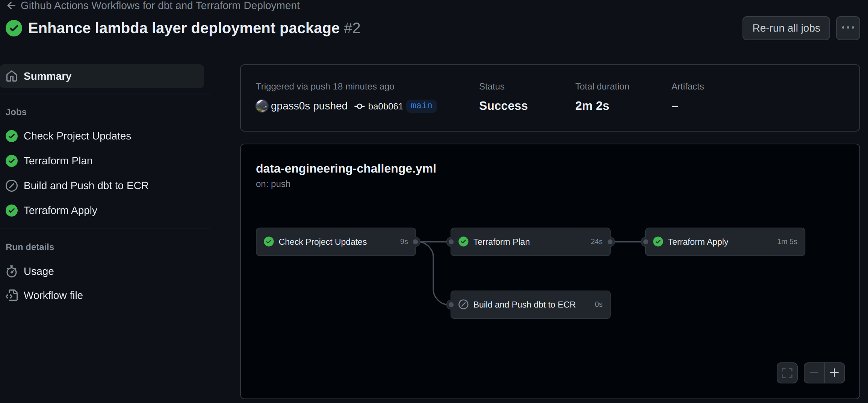Click green check in Terraform Plan graph node
This screenshot has height=403, width=868.
click(464, 242)
